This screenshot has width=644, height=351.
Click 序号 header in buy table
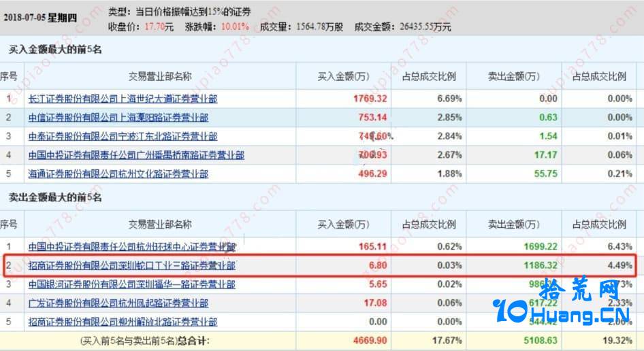pyautogui.click(x=9, y=76)
